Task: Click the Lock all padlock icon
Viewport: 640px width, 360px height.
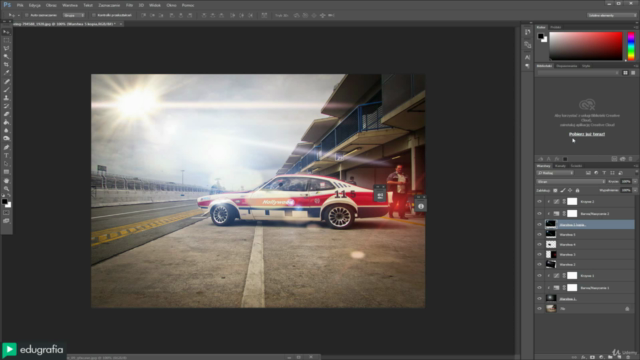Action: pos(578,190)
